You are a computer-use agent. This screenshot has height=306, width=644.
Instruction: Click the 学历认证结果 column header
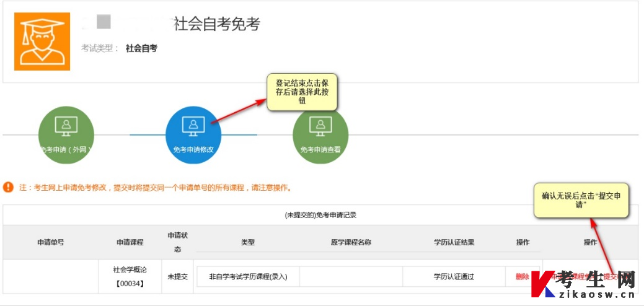[x=454, y=242]
